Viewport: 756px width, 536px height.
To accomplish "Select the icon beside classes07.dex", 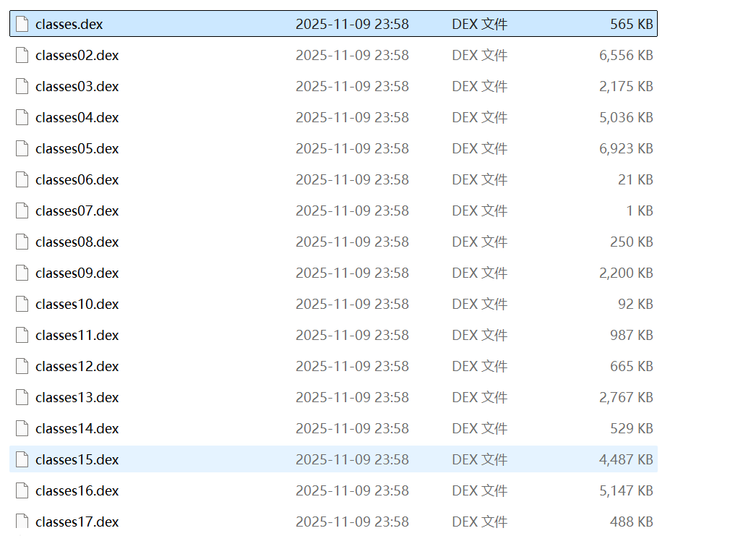I will coord(22,210).
